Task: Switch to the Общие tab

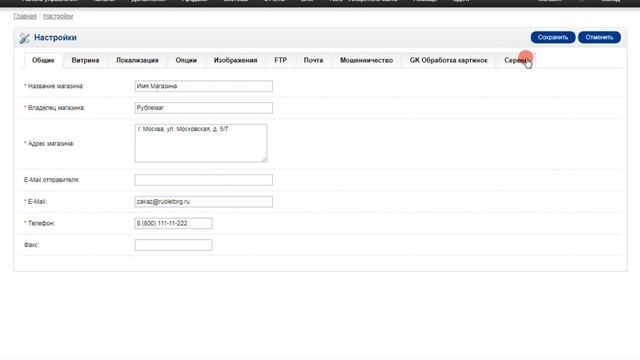Action: click(x=43, y=60)
